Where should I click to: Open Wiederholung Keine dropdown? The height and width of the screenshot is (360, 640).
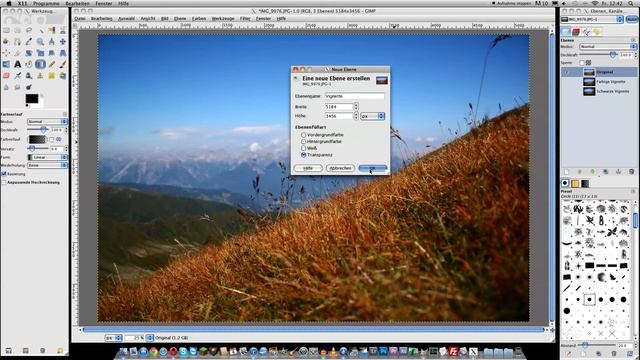[x=47, y=165]
